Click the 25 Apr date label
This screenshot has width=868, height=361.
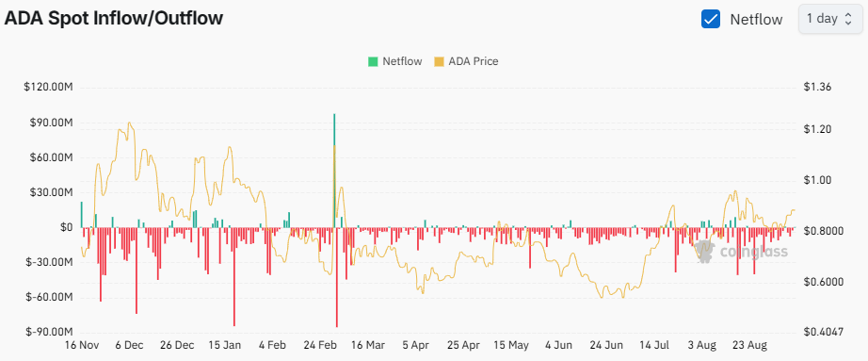click(462, 346)
